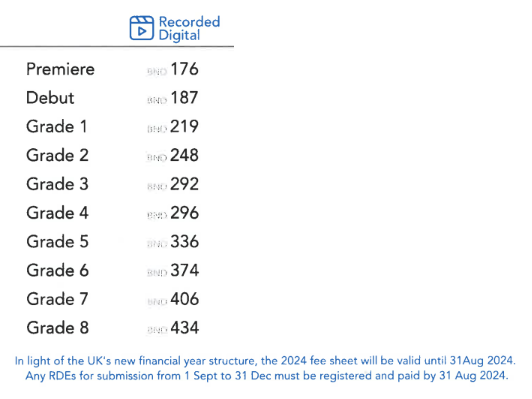Image resolution: width=532 pixels, height=399 pixels.
Task: Click the Debut row label
Action: click(50, 98)
